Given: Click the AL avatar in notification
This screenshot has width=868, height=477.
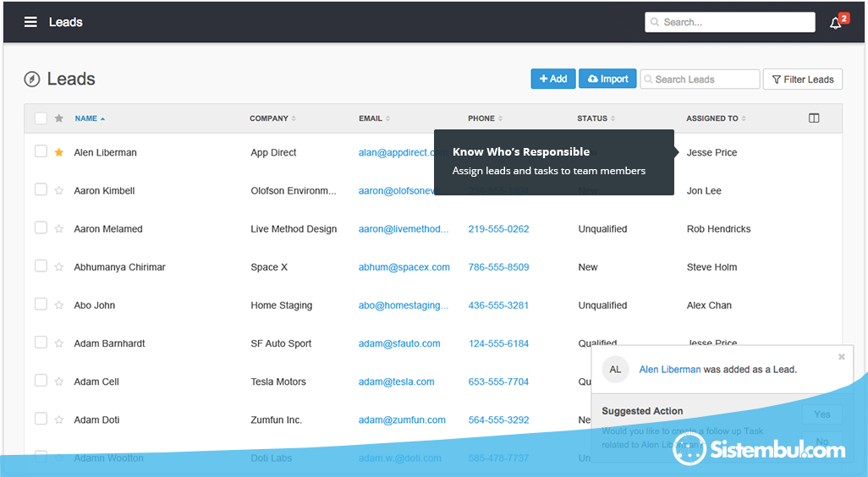Looking at the screenshot, I should 615,370.
